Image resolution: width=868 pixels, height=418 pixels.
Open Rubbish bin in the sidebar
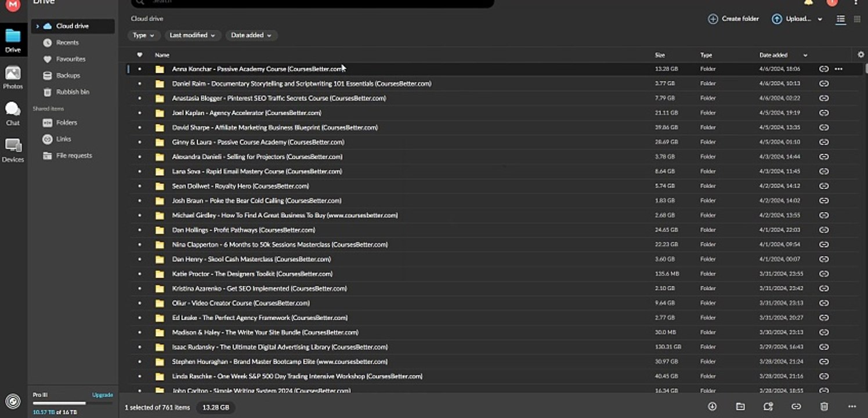pos(73,92)
